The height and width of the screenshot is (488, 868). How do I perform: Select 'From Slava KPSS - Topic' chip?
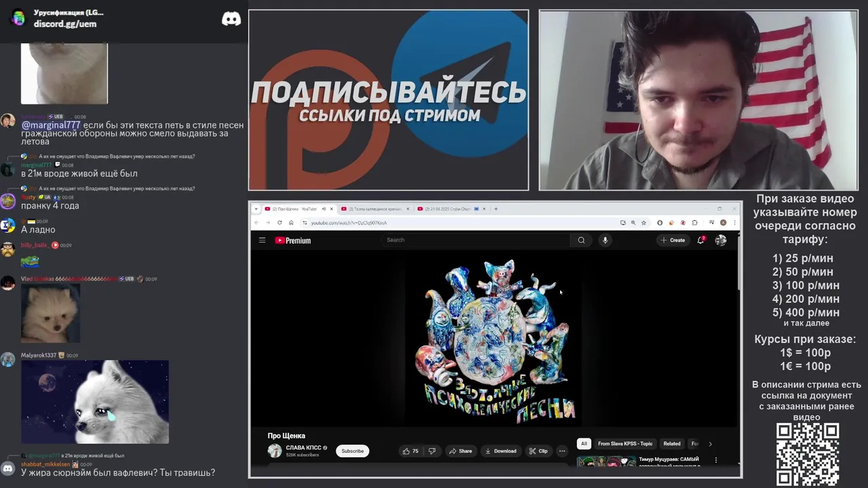(625, 444)
